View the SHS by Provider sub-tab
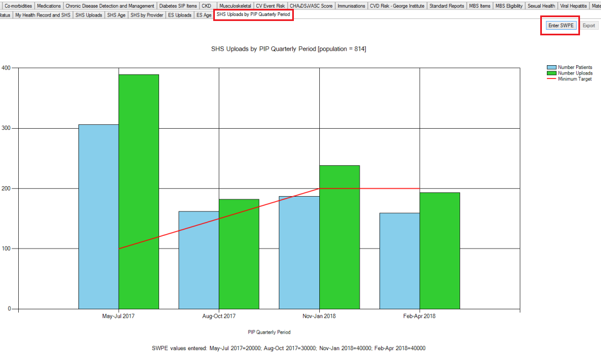601x364 pixels. (147, 15)
